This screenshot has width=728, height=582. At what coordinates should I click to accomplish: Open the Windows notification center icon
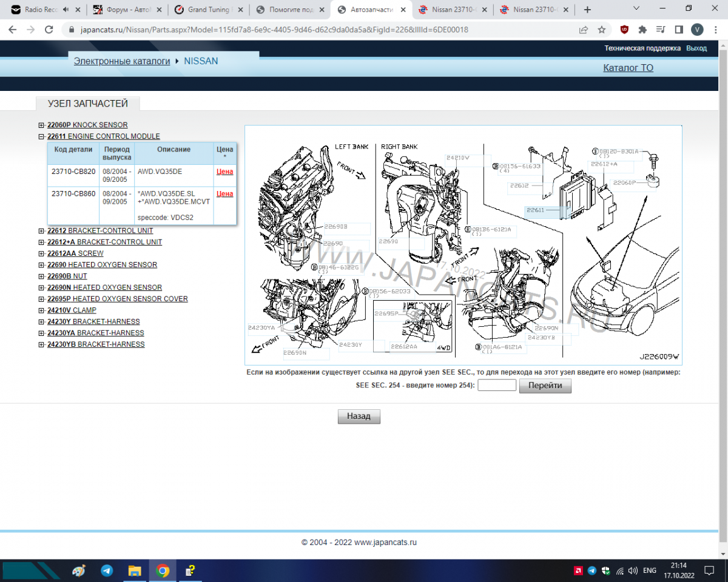point(709,570)
